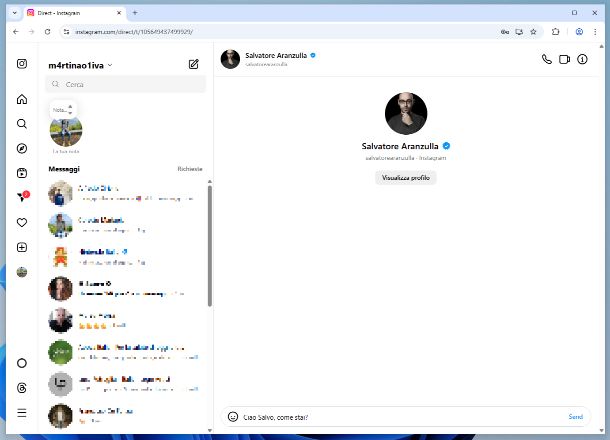This screenshot has height=440, width=610.
Task: Open conversation info icon
Action: (x=582, y=59)
